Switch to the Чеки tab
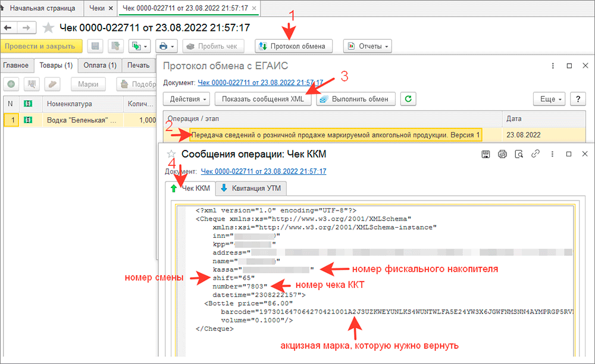This screenshot has height=364, width=595. click(97, 8)
